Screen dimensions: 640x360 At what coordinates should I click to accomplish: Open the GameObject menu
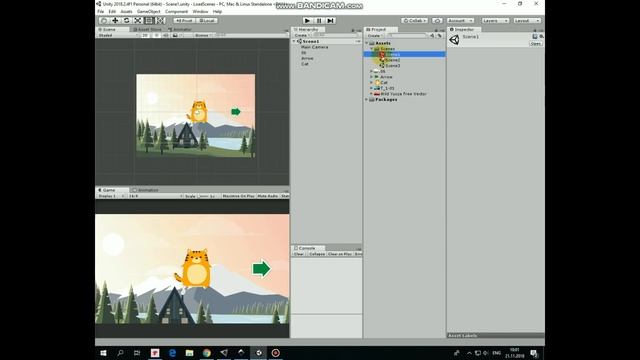click(x=149, y=11)
